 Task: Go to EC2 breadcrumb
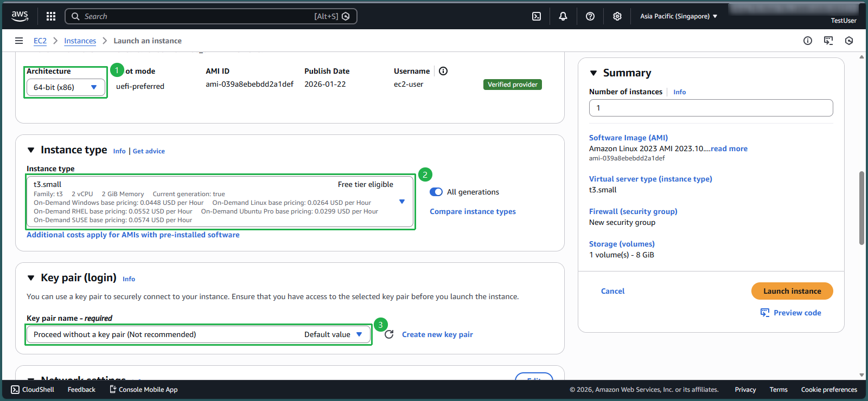(40, 41)
